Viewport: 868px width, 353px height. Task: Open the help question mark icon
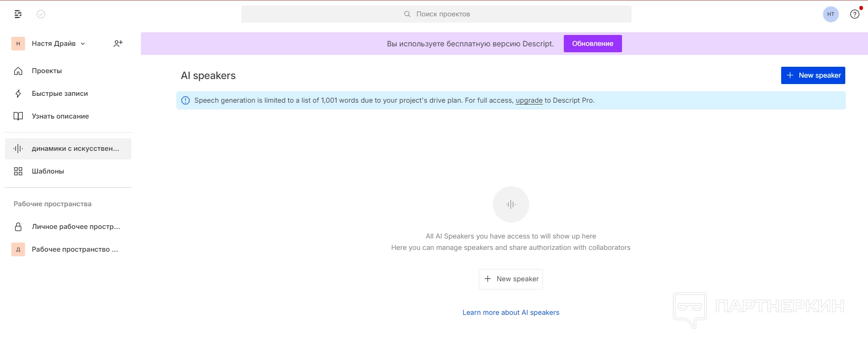(x=855, y=14)
